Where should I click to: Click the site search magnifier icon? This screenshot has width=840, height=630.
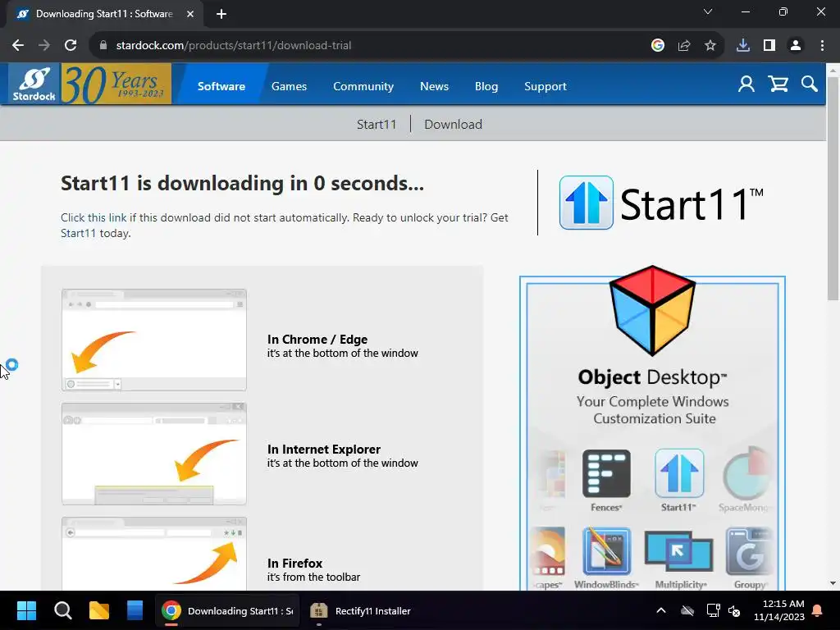810,84
